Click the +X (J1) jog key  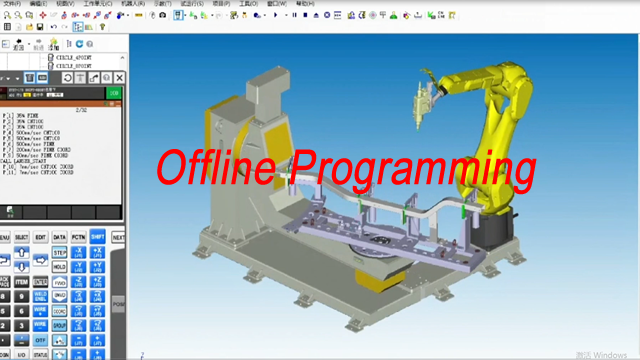(x=98, y=252)
